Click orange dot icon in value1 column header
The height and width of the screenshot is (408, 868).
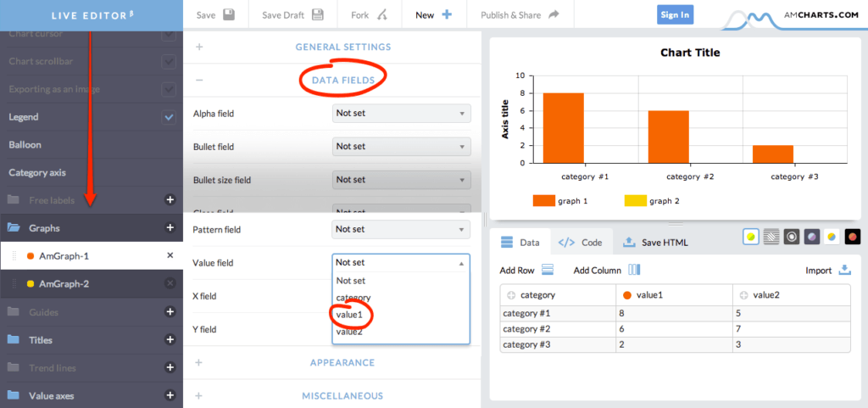pyautogui.click(x=627, y=296)
